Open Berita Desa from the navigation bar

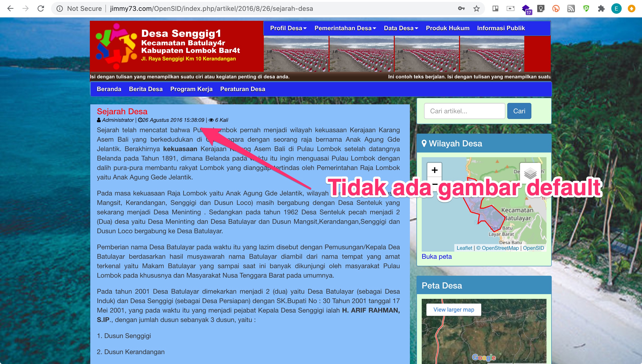point(146,89)
